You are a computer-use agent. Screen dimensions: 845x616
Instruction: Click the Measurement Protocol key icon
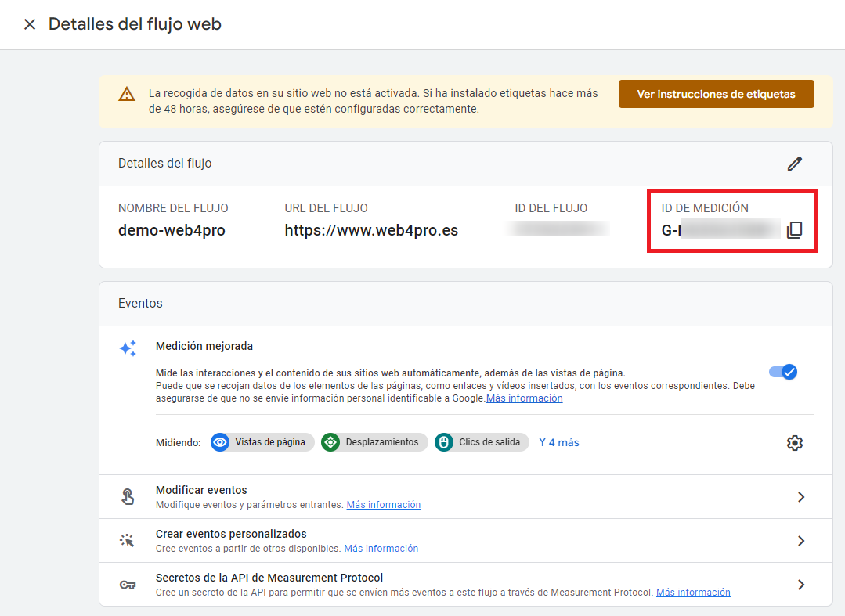pyautogui.click(x=126, y=584)
